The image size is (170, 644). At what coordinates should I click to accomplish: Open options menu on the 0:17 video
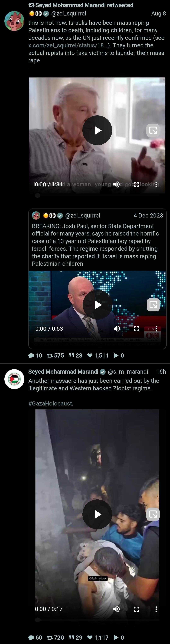156,609
